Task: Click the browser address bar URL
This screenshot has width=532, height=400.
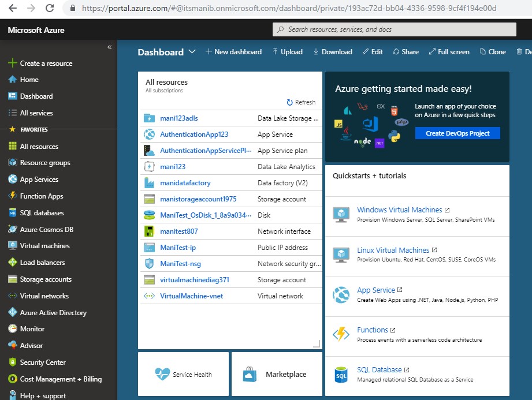Action: [x=289, y=8]
